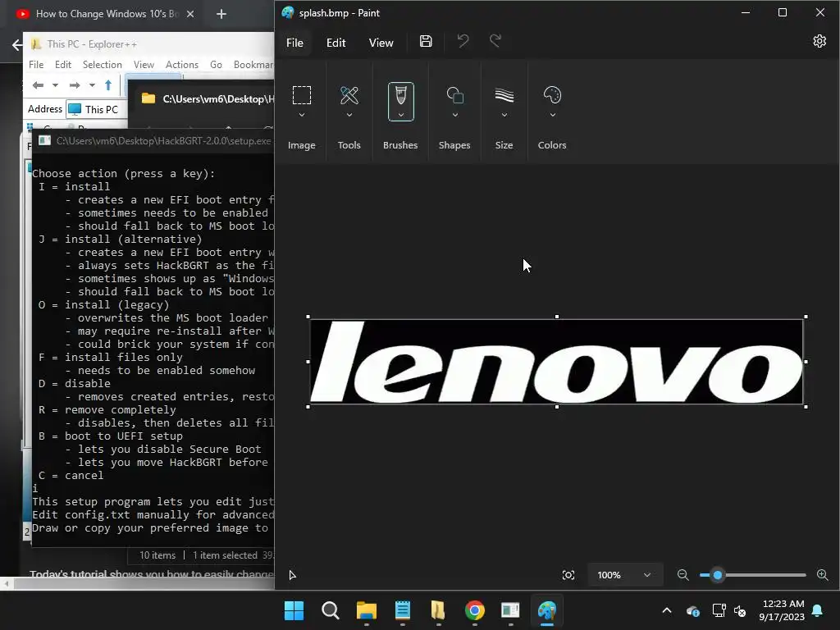The height and width of the screenshot is (630, 840).
Task: Open Paint settings gear
Action: click(819, 41)
